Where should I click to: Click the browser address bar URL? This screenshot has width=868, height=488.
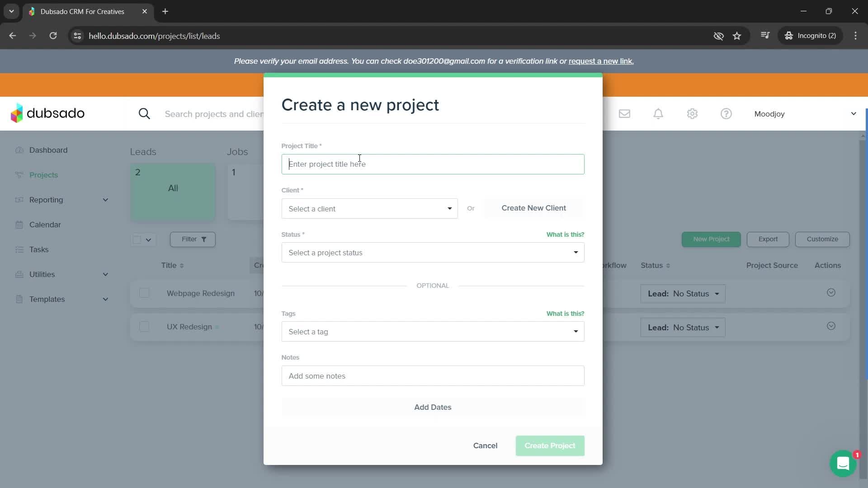[x=154, y=36]
